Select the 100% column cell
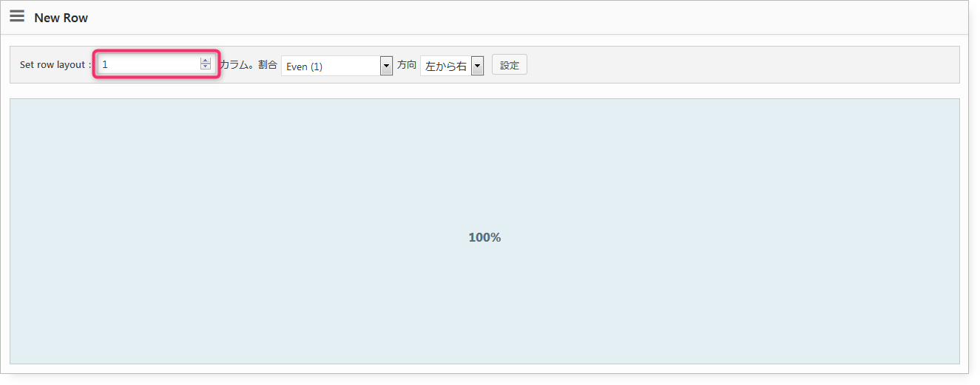980x385 pixels. 484,231
